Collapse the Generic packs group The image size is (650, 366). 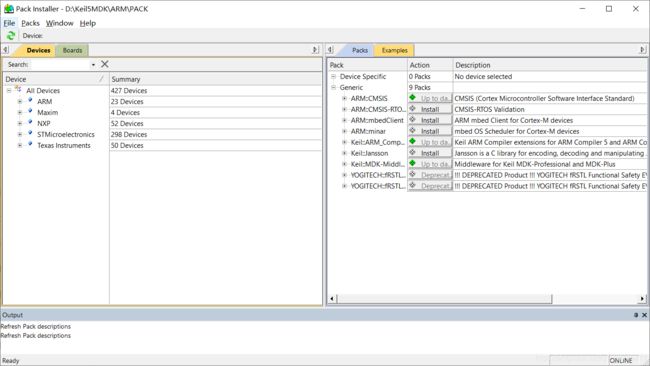pyautogui.click(x=333, y=87)
